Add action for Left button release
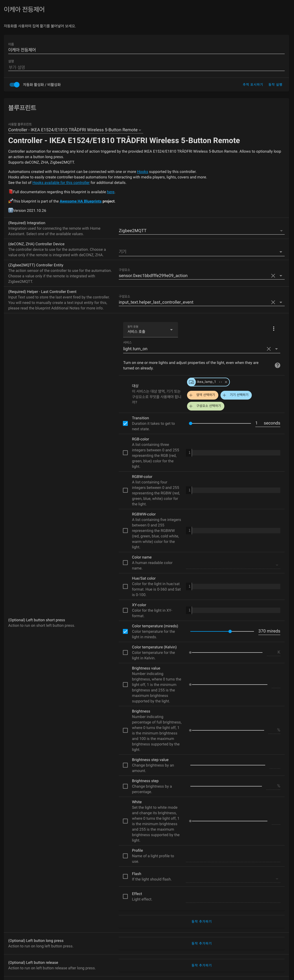294x980 pixels. pos(202,965)
